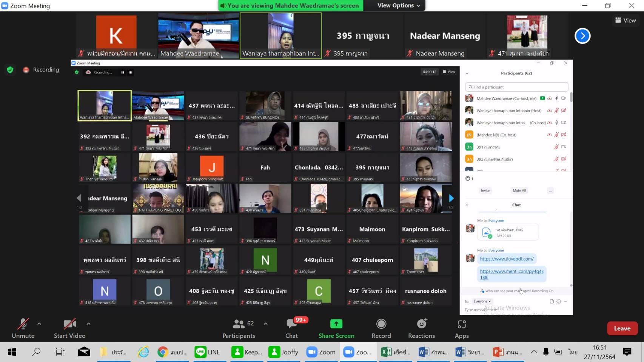The height and width of the screenshot is (362, 644).
Task: Open the emoji picker in chat
Action: (559, 301)
